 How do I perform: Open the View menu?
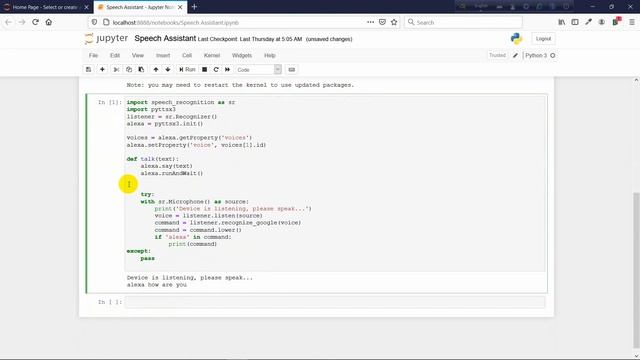coord(138,56)
